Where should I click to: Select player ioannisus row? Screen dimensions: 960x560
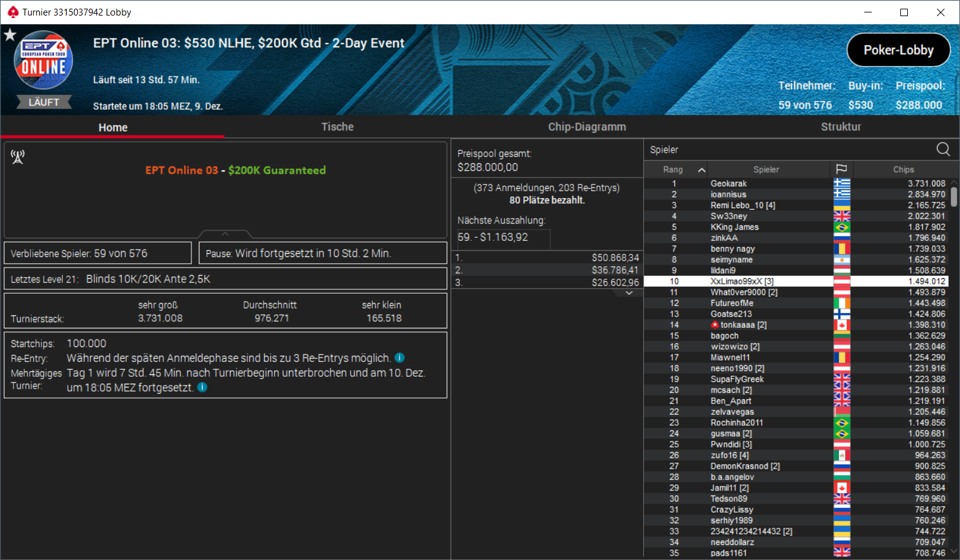[797, 194]
